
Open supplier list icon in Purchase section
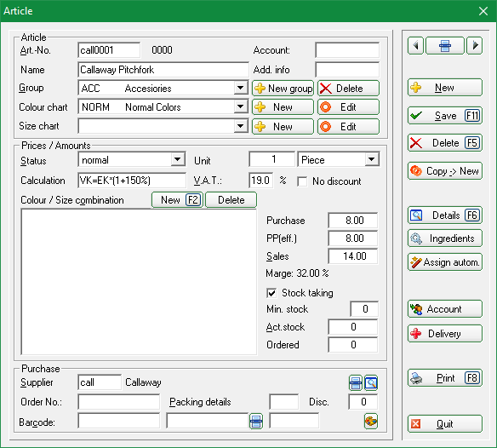pos(356,382)
